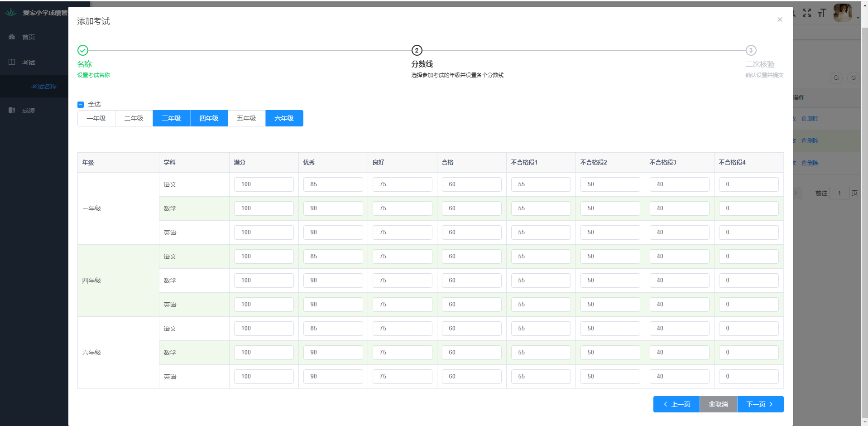Screen dimensions: 868x426
Task: Click the fullscreen toggle icon in header
Action: point(807,13)
